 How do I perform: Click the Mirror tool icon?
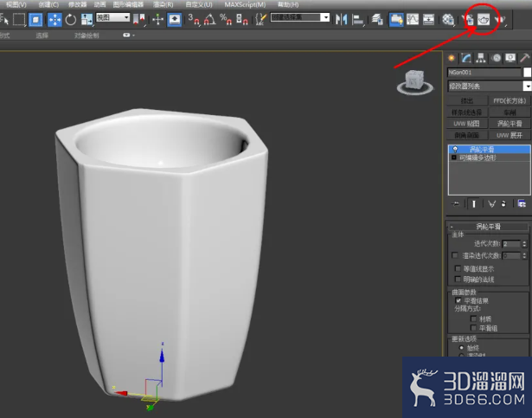pos(341,19)
